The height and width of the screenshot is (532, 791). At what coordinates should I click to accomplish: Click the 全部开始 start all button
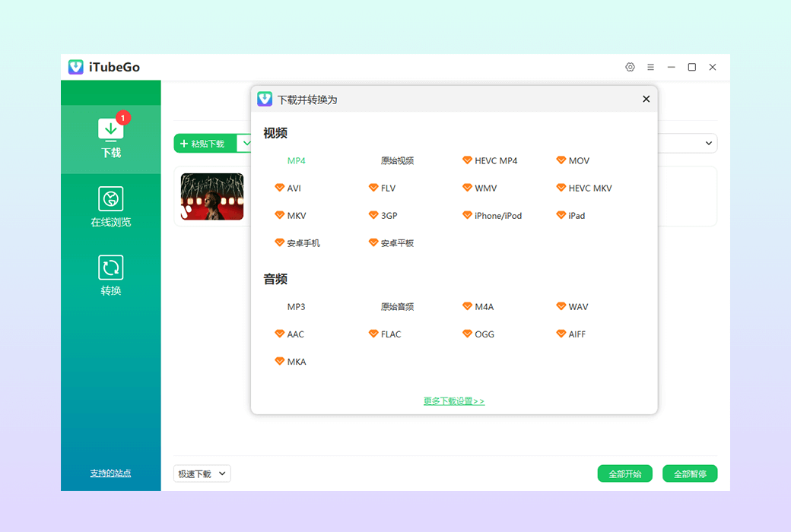[625, 473]
